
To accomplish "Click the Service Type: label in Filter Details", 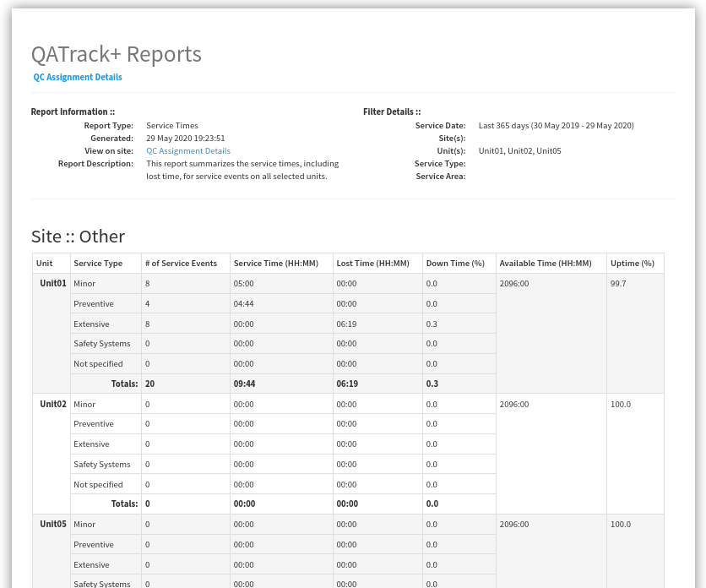I will [x=440, y=164].
